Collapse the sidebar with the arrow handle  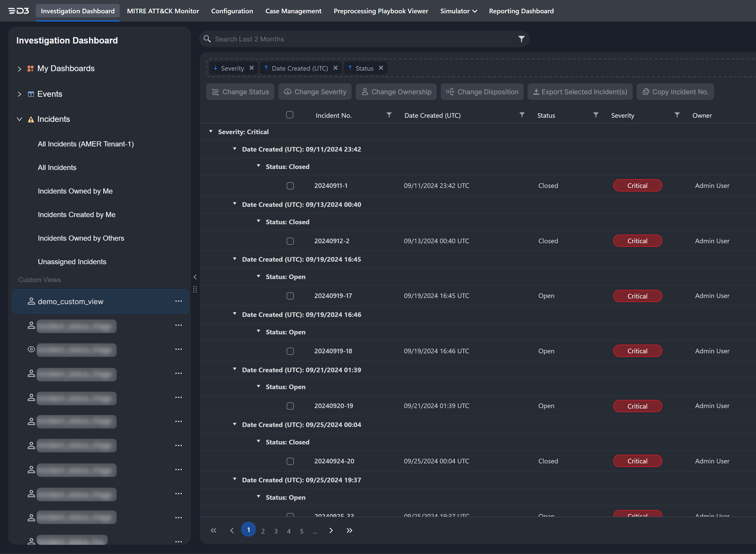pos(195,277)
